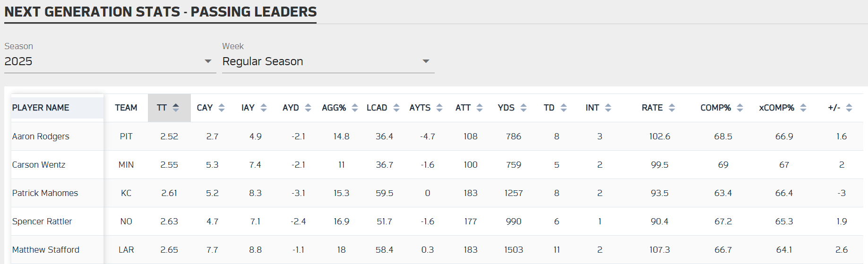Select the COMP% column header
Viewport: 868px width, 264px height.
point(715,108)
